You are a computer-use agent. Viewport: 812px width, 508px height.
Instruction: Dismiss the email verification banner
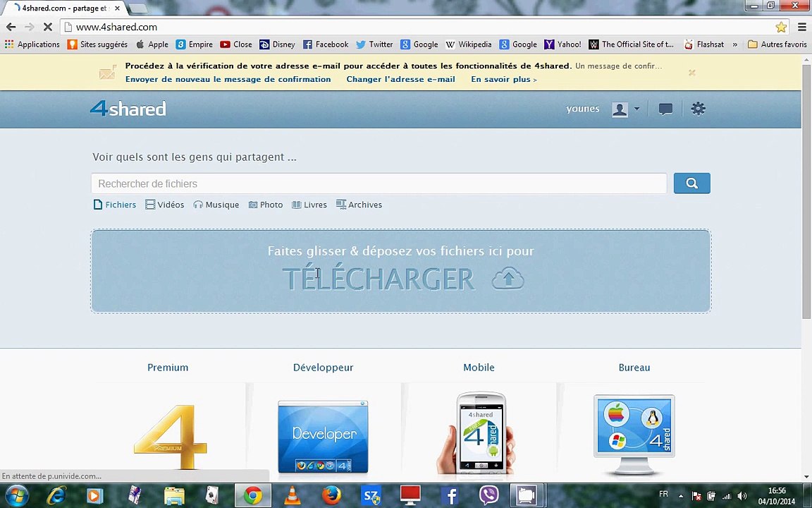pyautogui.click(x=692, y=73)
